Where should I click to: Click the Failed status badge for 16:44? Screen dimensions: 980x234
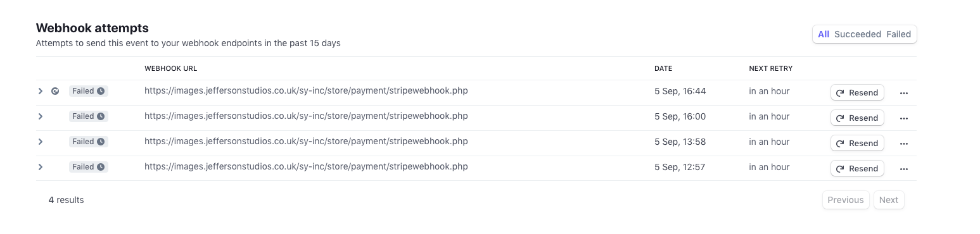coord(89,91)
